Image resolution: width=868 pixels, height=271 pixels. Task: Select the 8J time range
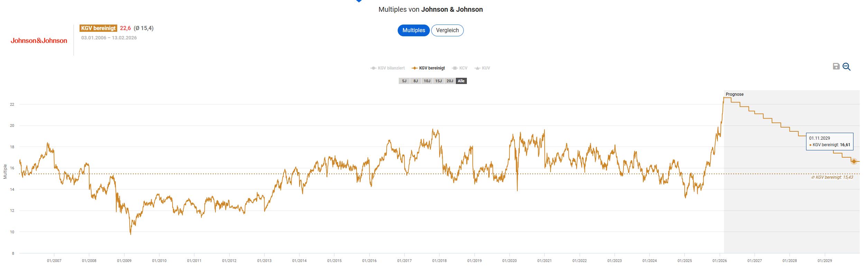click(x=415, y=81)
